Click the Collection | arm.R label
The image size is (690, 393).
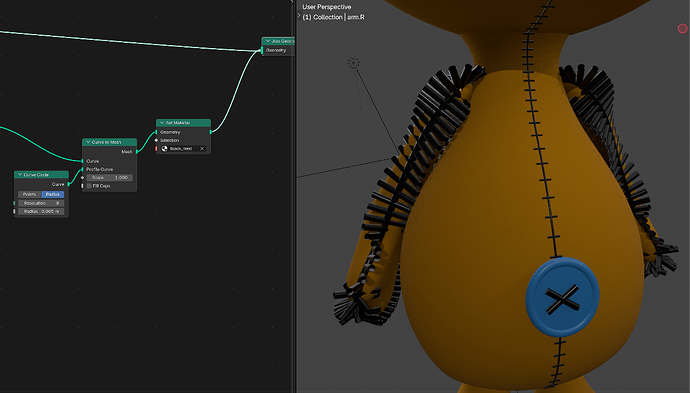(x=334, y=17)
